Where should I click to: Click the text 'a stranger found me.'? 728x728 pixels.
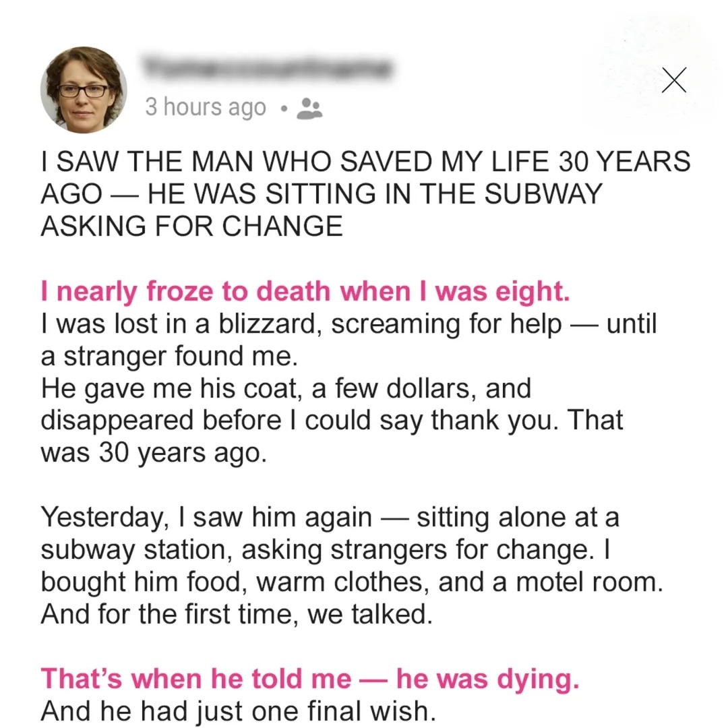pos(169,356)
